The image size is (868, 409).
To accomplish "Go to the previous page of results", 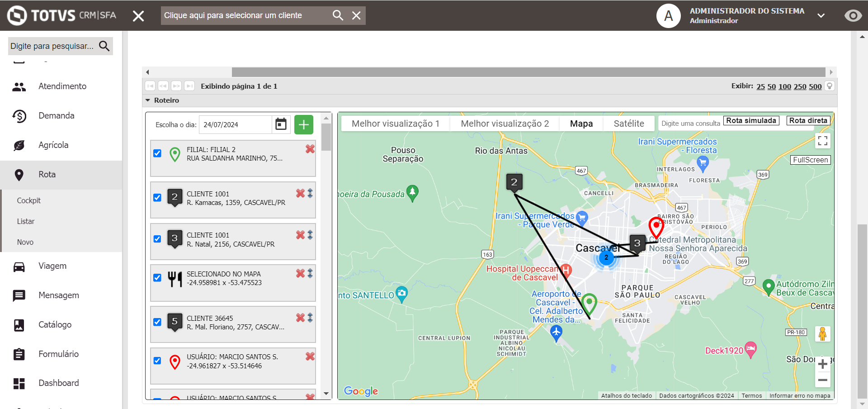I will (x=163, y=86).
